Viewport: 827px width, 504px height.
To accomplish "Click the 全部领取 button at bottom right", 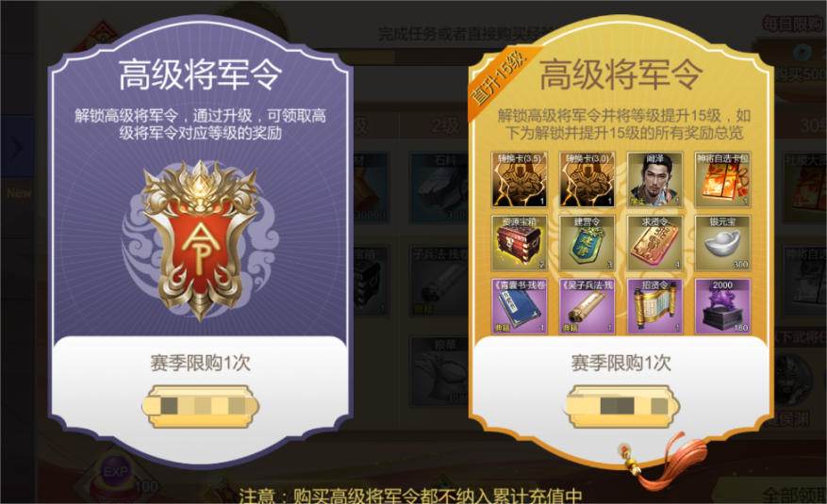I will pos(794,495).
